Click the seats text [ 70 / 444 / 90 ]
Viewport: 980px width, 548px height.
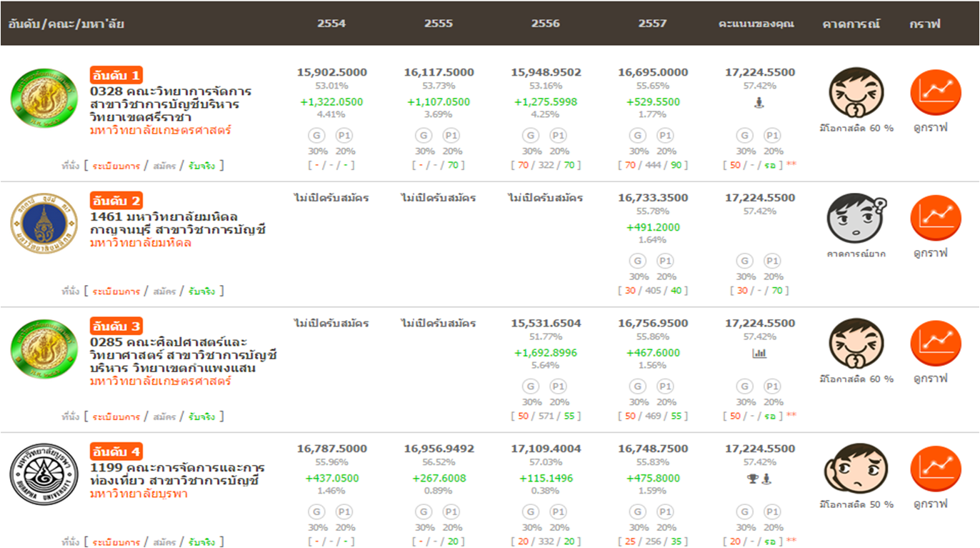pos(653,166)
